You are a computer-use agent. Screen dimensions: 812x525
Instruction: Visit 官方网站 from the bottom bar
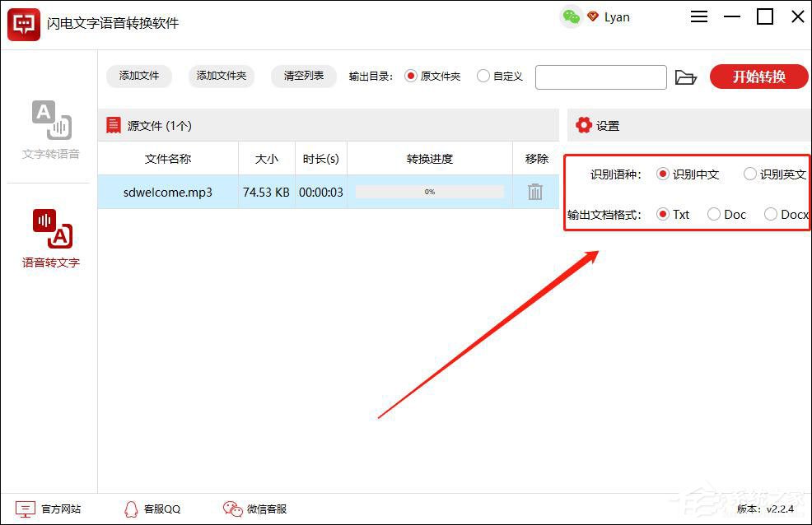click(51, 509)
